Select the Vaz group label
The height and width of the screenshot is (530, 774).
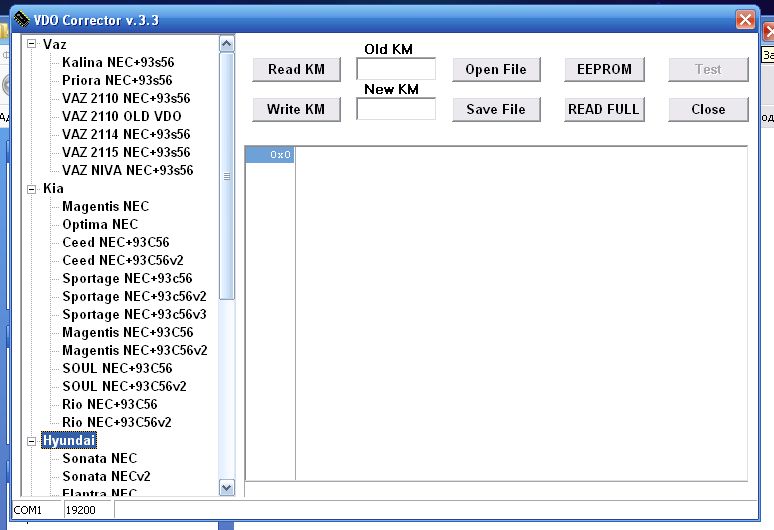coord(54,44)
